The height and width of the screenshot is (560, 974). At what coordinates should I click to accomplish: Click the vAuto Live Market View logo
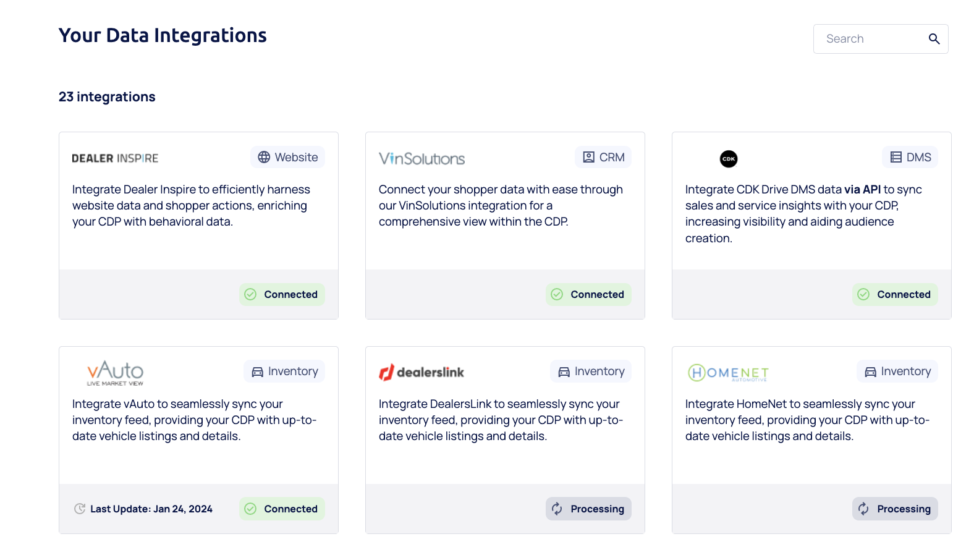tap(115, 373)
